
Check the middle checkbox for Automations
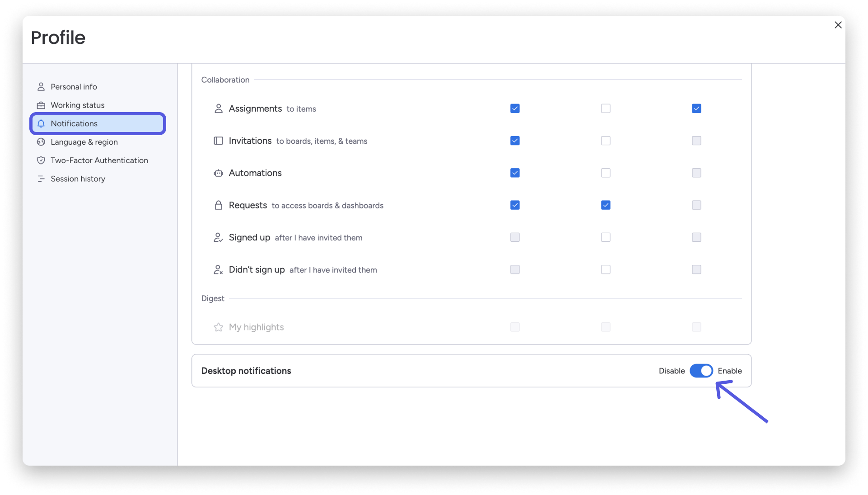(x=606, y=173)
